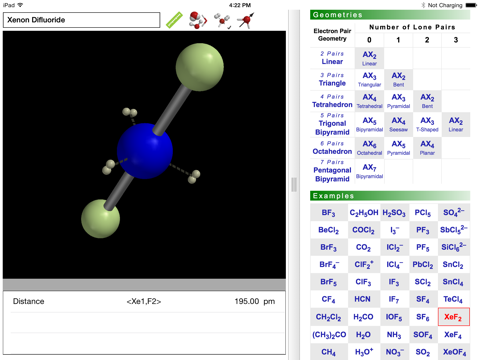The width and height of the screenshot is (480, 360).
Task: Toggle dipole arrow display icon
Action: pyautogui.click(x=246, y=20)
